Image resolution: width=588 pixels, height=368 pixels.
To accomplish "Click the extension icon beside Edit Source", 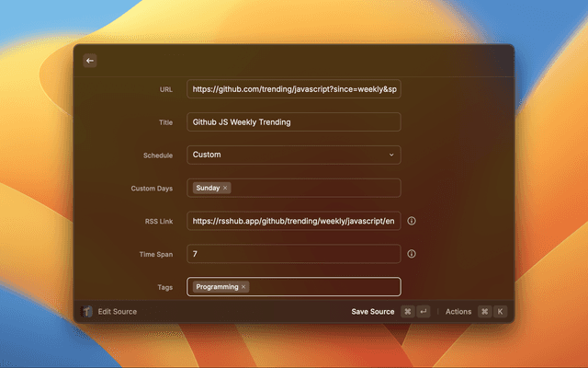I will [86, 312].
